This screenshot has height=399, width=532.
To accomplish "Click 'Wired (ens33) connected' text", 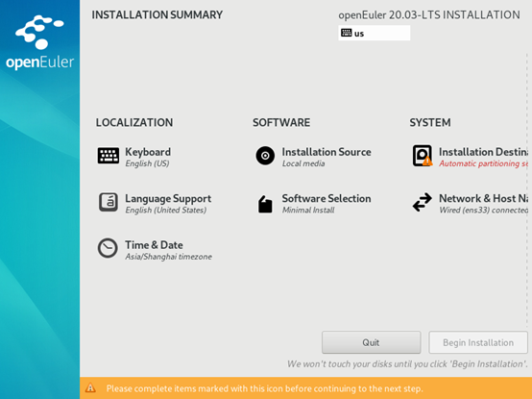I will pos(483,211).
